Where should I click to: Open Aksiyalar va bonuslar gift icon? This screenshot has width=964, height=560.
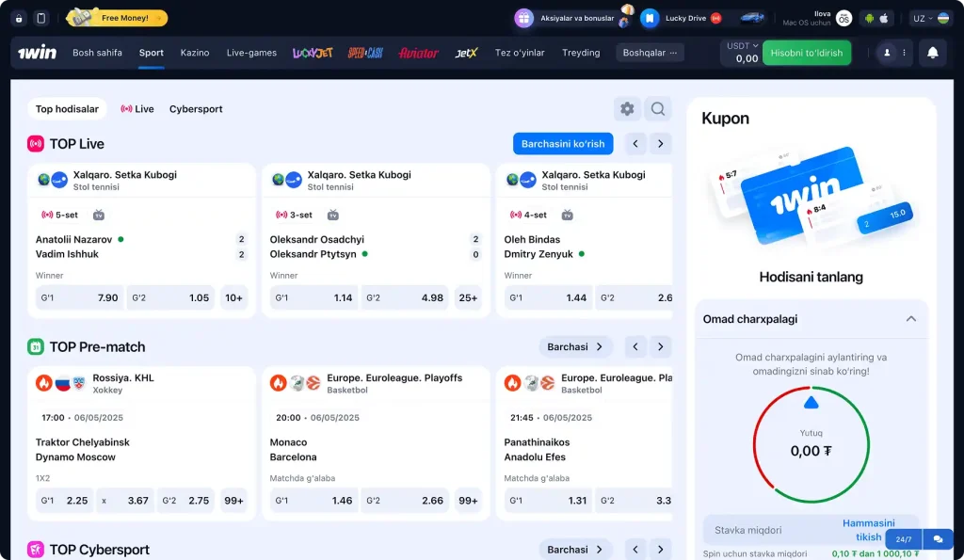pyautogui.click(x=523, y=19)
